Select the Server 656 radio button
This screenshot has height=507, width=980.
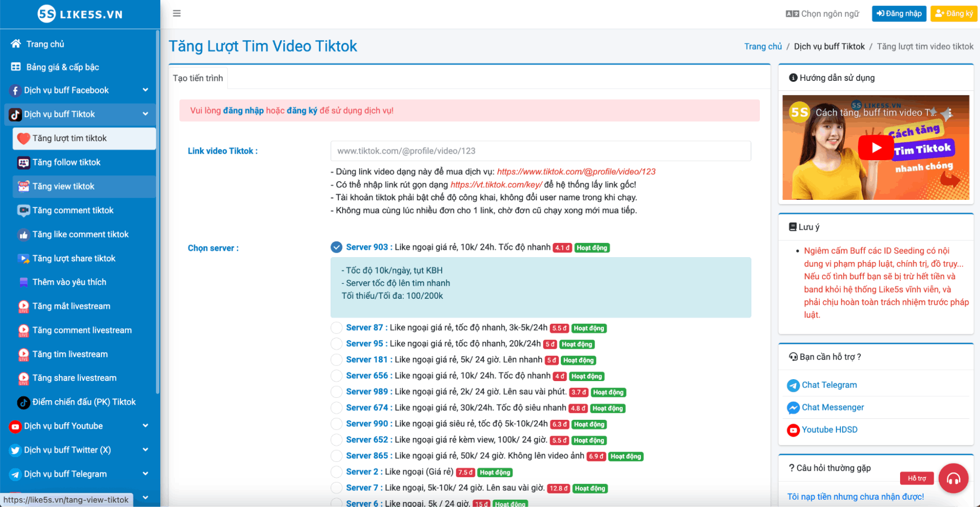click(336, 376)
